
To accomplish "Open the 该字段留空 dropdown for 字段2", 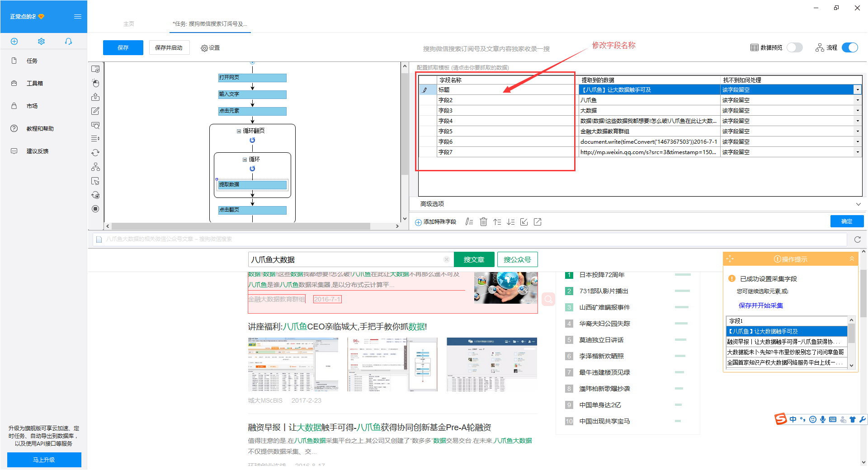I will pyautogui.click(x=857, y=100).
